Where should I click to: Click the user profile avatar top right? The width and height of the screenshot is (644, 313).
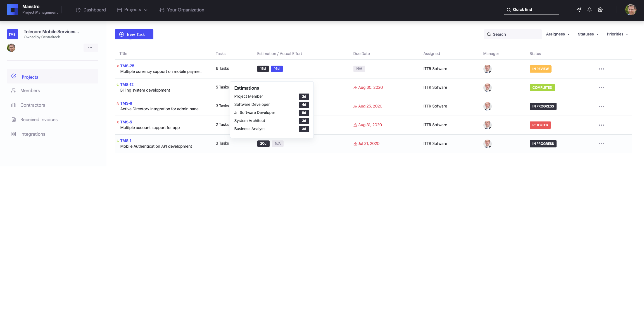pyautogui.click(x=631, y=10)
